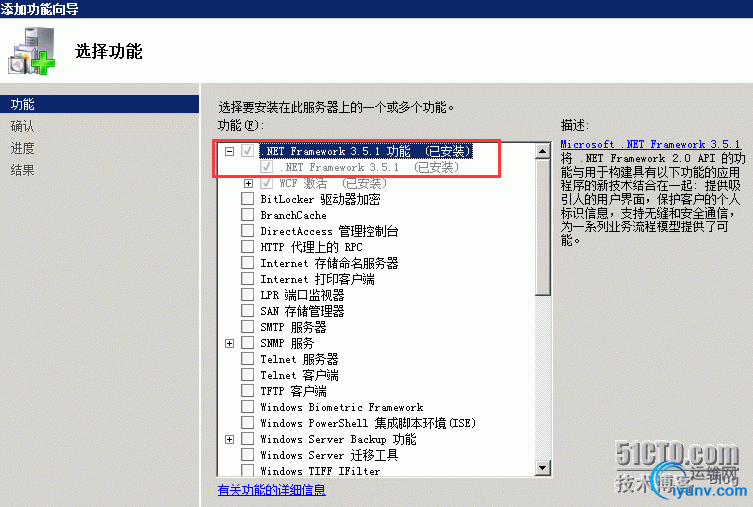Select the HTTP 代理上的 RPC row

pyautogui.click(x=311, y=247)
